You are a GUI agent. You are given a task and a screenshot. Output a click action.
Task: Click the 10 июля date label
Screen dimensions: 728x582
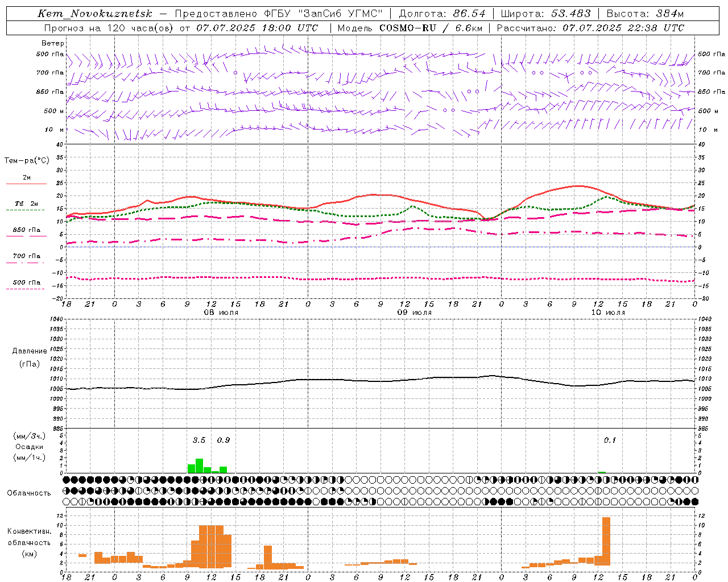tap(608, 313)
